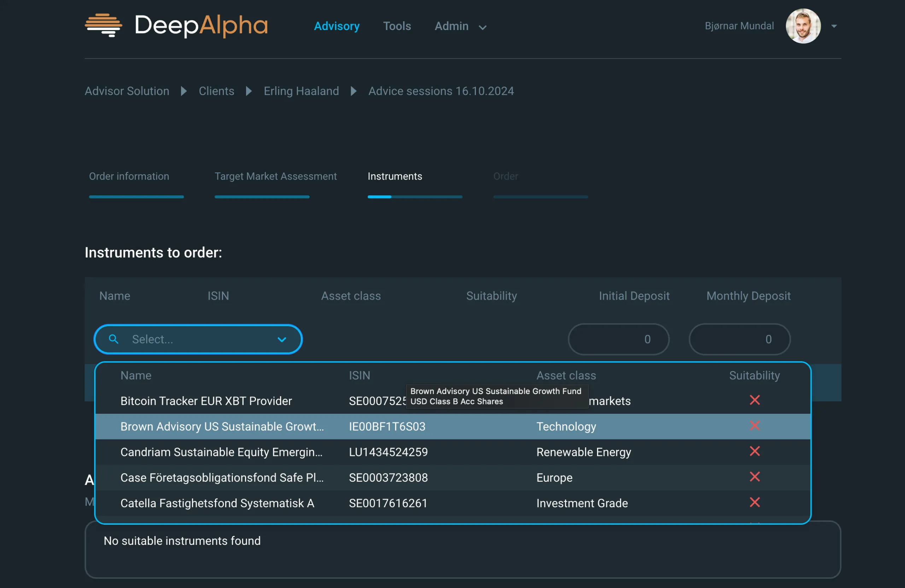This screenshot has width=905, height=588.
Task: Click the DeepAlpha logo
Action: pos(176,25)
